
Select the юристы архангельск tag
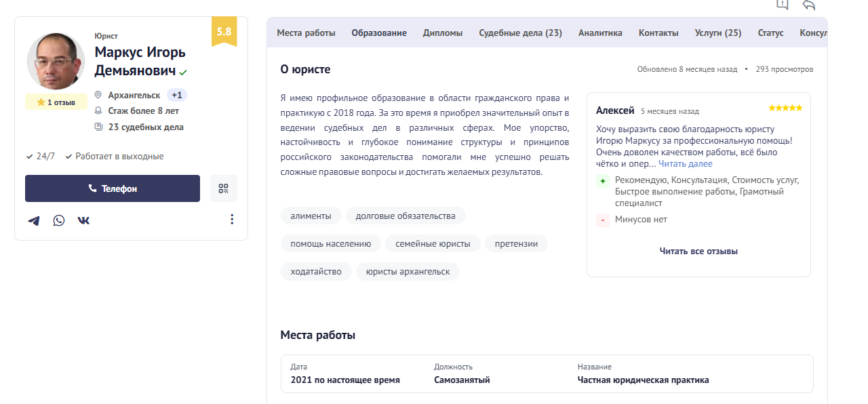click(x=408, y=272)
